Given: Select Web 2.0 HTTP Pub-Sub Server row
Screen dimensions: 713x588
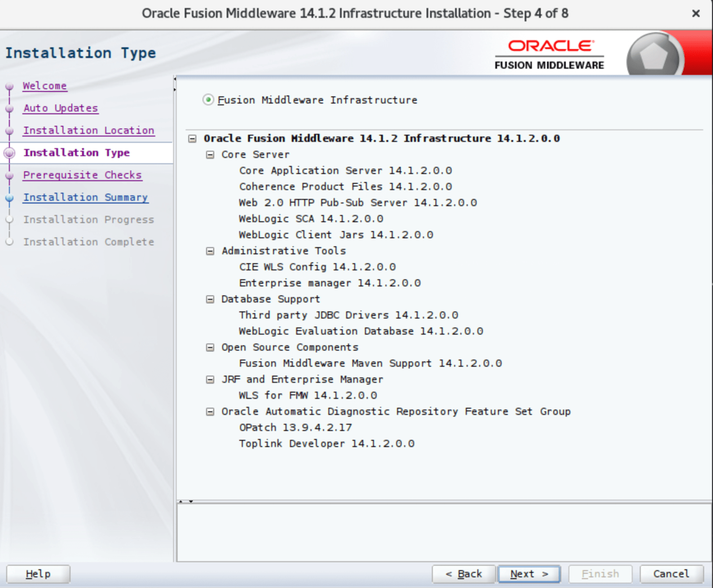Looking at the screenshot, I should click(358, 203).
